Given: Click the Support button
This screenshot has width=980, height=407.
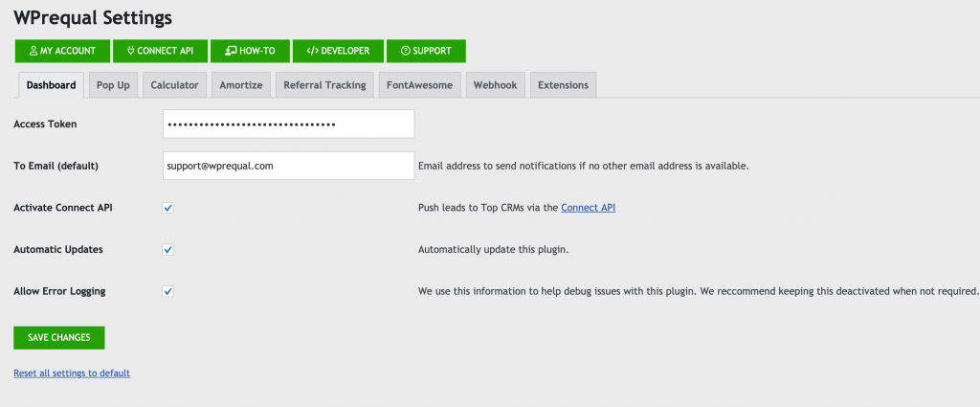Looking at the screenshot, I should point(426,52).
